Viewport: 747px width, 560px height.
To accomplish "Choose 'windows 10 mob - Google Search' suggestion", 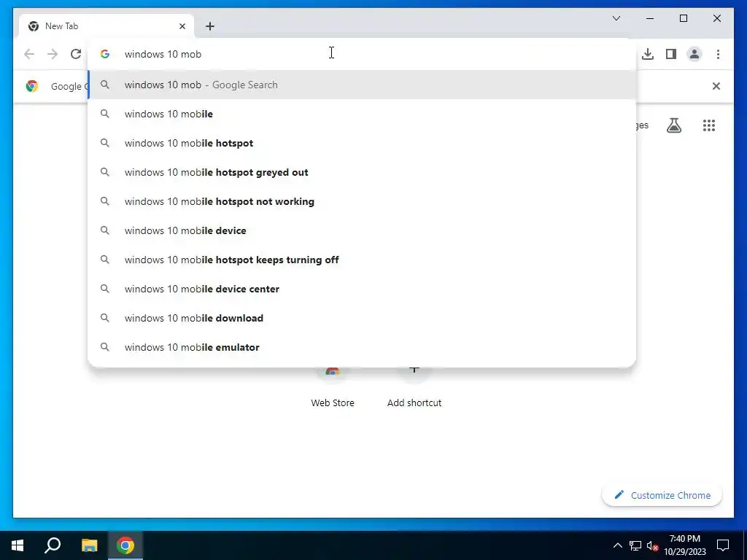I will tap(362, 85).
